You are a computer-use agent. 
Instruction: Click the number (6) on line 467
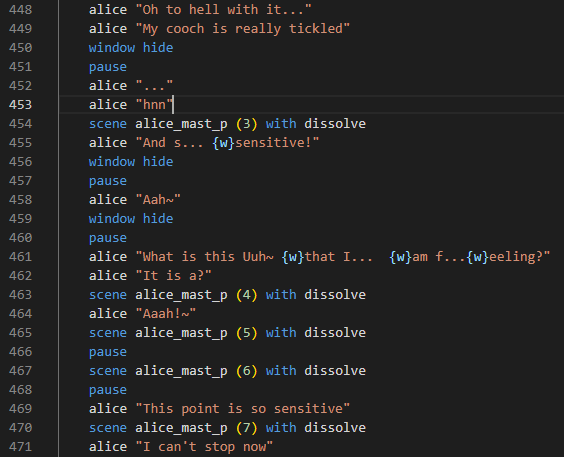247,371
